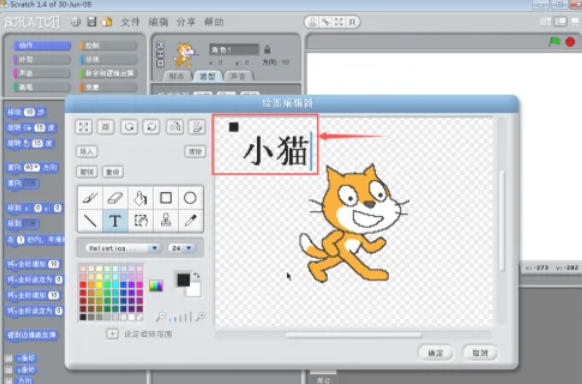582x384 pixels.
Task: Rotate costume counter-clockwise in paint editor
Action: pyautogui.click(x=129, y=127)
